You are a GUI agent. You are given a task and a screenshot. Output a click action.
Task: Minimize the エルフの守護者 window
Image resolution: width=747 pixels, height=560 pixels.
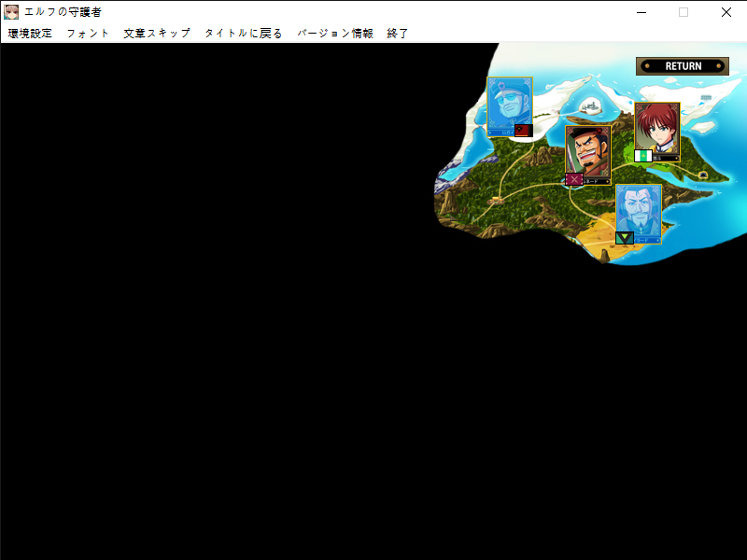click(x=641, y=12)
